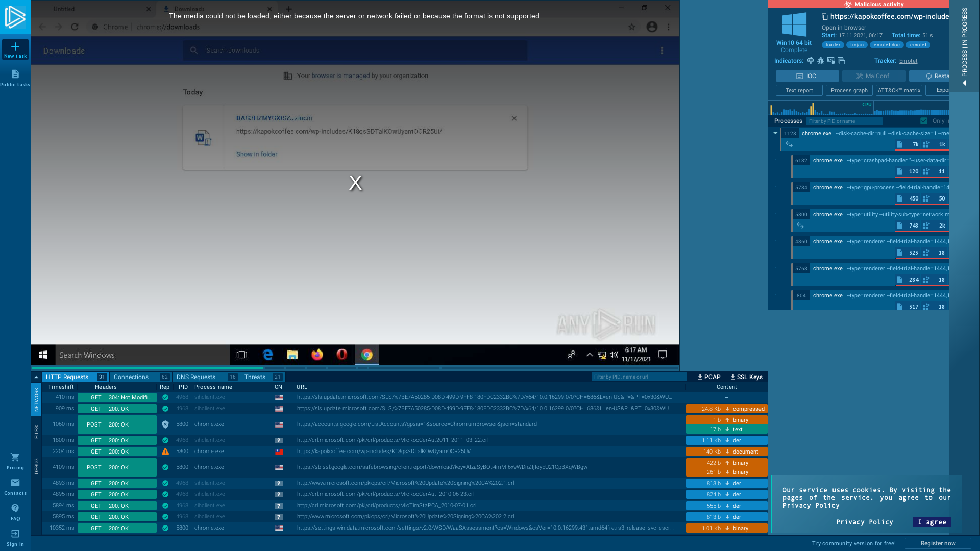Image resolution: width=980 pixels, height=551 pixels.
Task: Collapse the network panel with the up arrow
Action: tap(36, 377)
